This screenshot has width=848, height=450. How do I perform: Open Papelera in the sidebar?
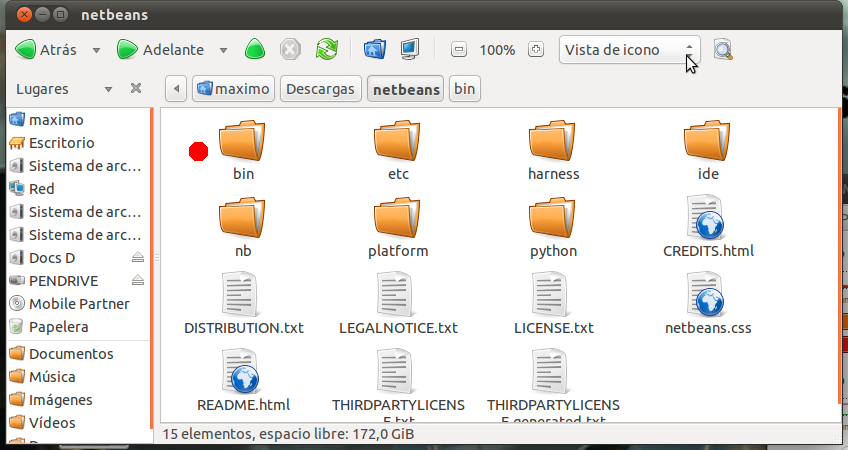tap(58, 327)
